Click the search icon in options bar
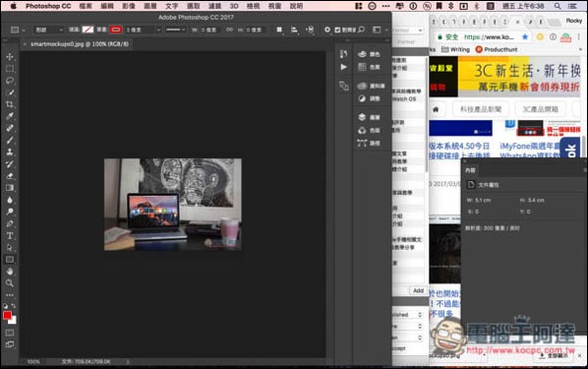This screenshot has width=588, height=369. 361,30
